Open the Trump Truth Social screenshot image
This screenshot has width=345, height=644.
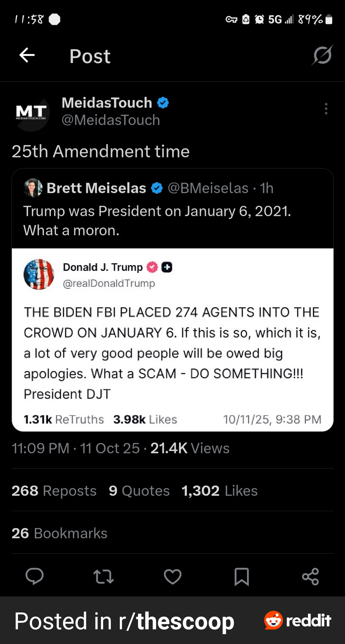[x=172, y=339]
